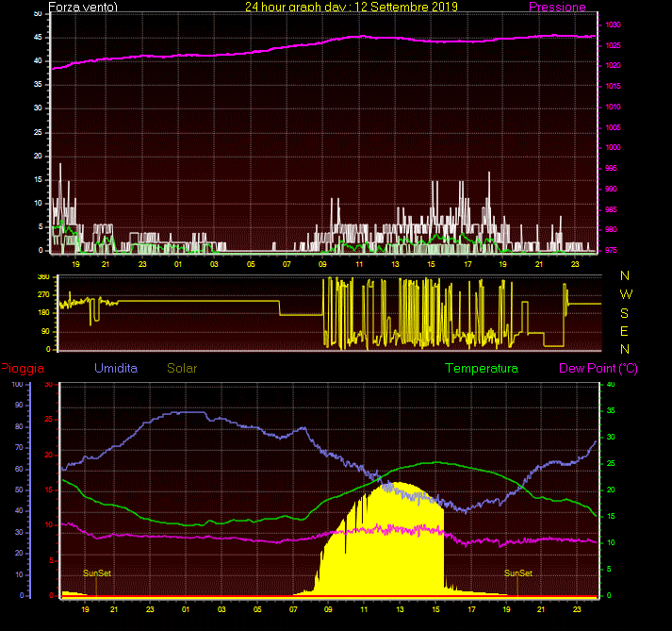The image size is (672, 631).
Task: Click "995" on the pressure axis
Action: click(611, 168)
